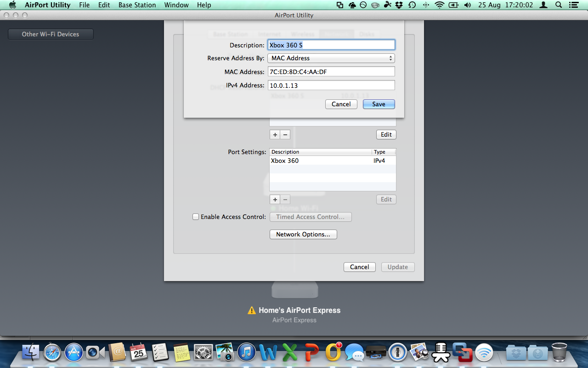The width and height of the screenshot is (588, 368).
Task: Open the Calendar dock icon
Action: pos(139,353)
